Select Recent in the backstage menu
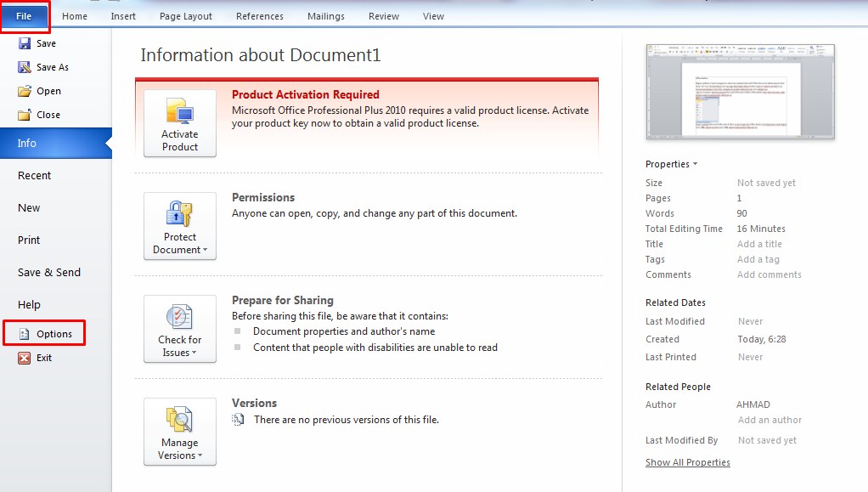Image resolution: width=868 pixels, height=492 pixels. 34,175
